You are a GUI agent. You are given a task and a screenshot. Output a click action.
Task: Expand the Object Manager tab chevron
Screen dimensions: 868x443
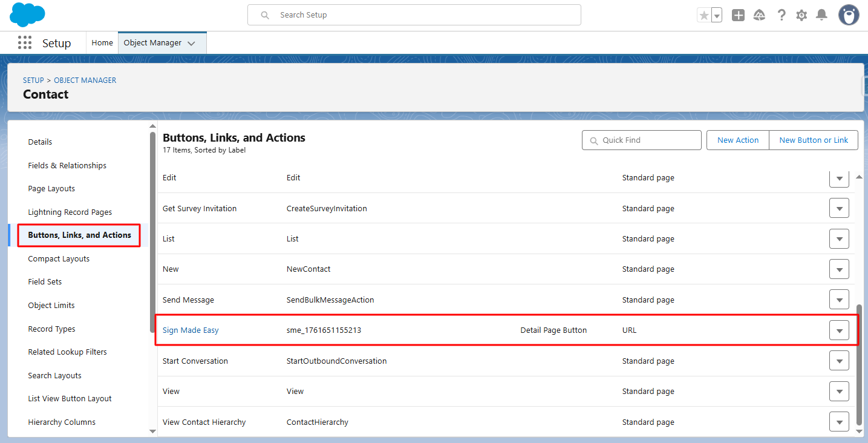click(192, 44)
